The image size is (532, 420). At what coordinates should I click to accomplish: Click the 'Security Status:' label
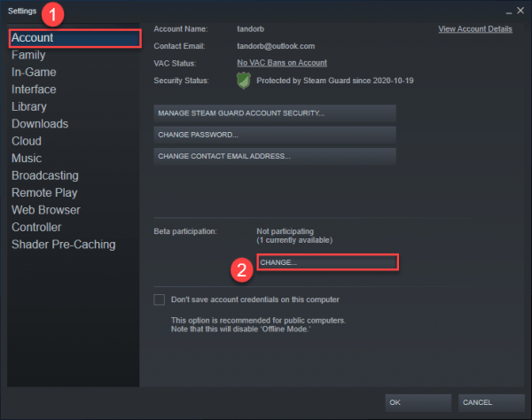181,81
